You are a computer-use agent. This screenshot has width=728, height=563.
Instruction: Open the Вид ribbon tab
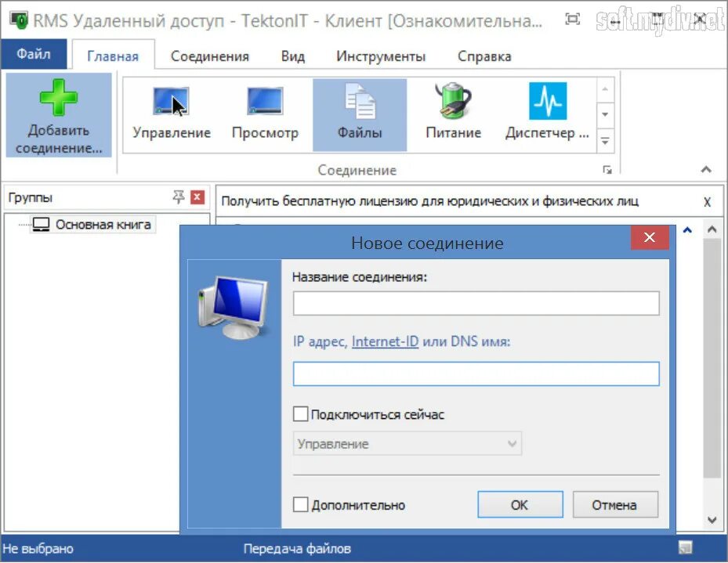293,56
